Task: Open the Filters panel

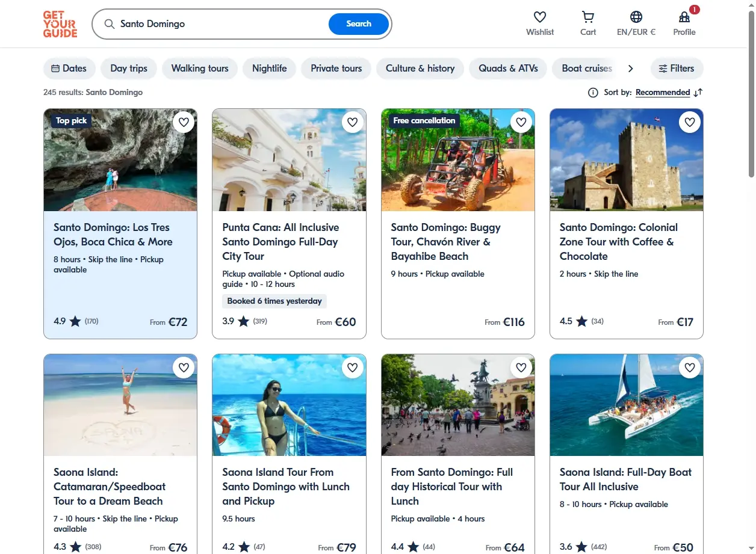Action: click(x=677, y=69)
